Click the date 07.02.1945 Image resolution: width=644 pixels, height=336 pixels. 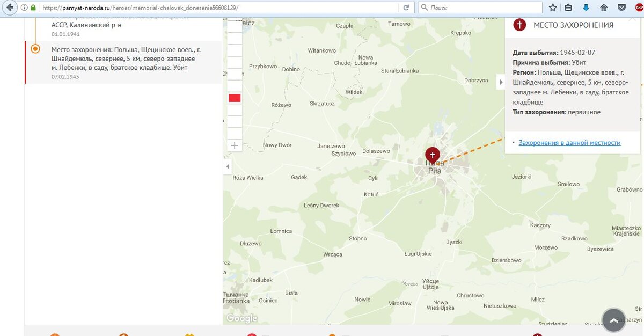65,77
